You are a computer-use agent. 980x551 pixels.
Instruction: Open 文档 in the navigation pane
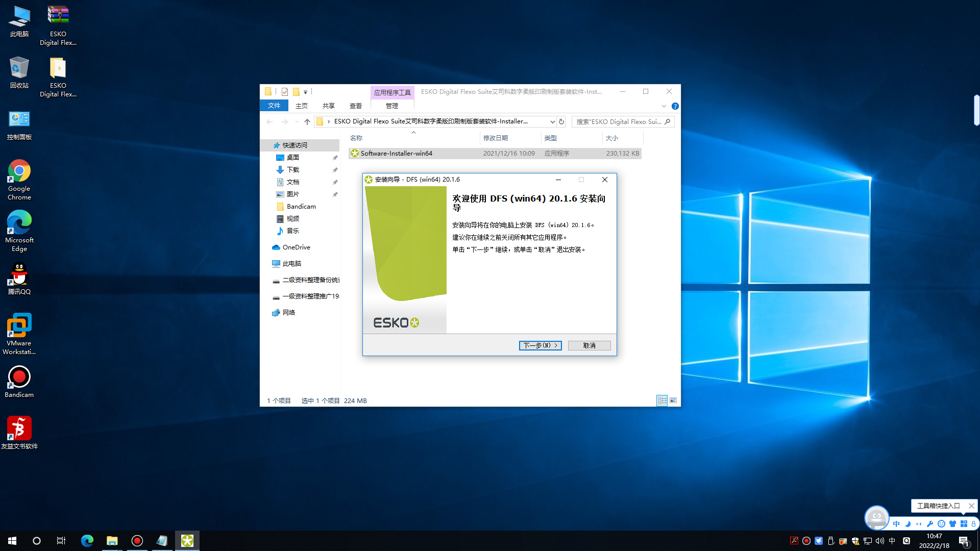292,182
